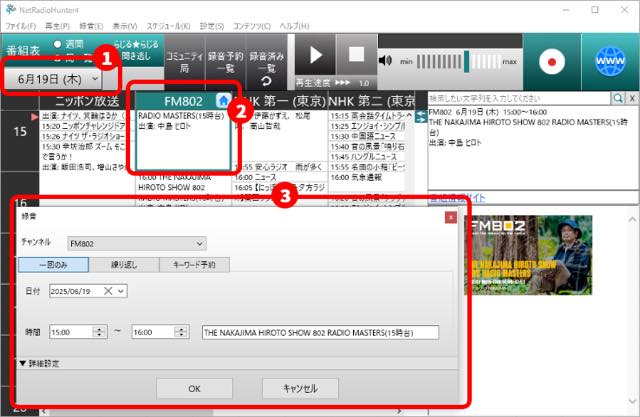Select the NHK 第二 channel header

pyautogui.click(x=371, y=101)
